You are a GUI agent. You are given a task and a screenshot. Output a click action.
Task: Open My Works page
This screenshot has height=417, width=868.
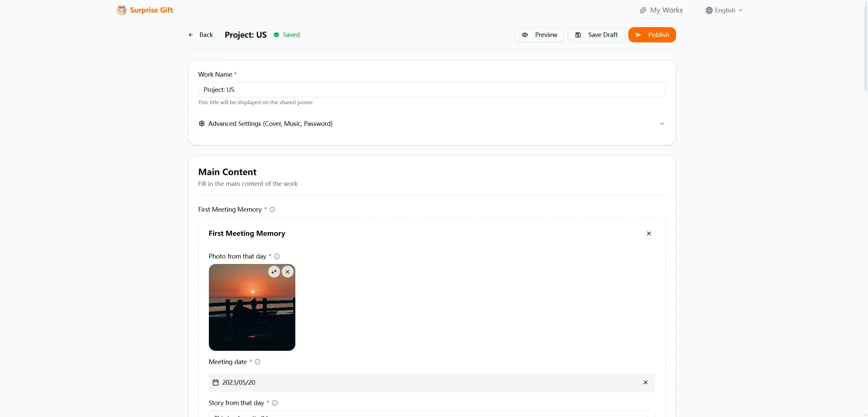click(x=661, y=11)
